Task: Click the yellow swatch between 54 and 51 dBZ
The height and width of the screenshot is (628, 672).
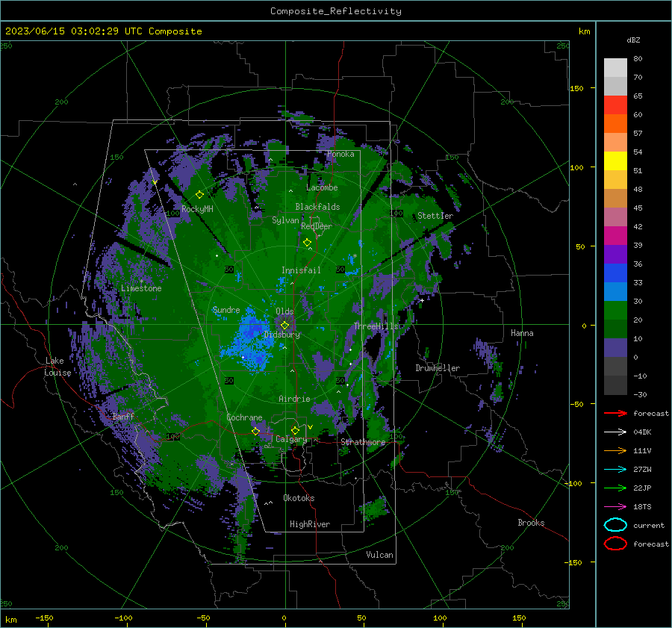Action: pos(615,161)
